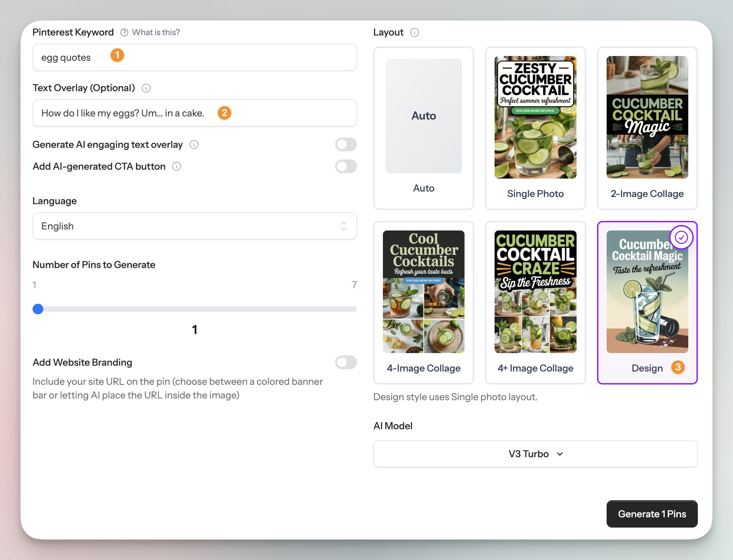Pick the 4-Image Collage layout
The image size is (733, 560).
[x=424, y=302]
